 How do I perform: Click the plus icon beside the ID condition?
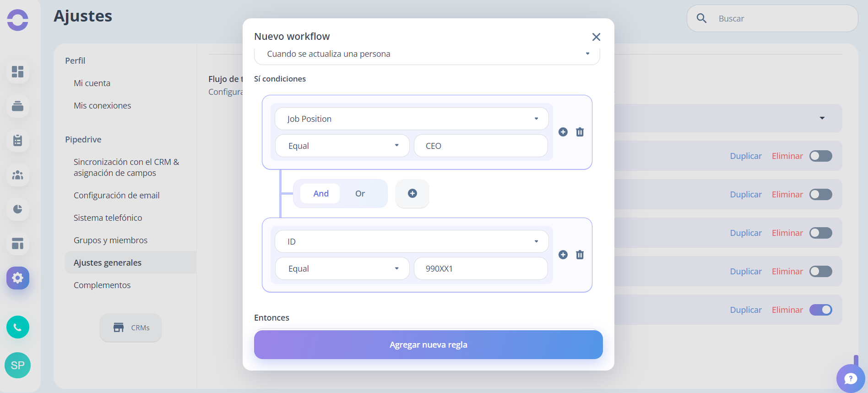pos(563,255)
